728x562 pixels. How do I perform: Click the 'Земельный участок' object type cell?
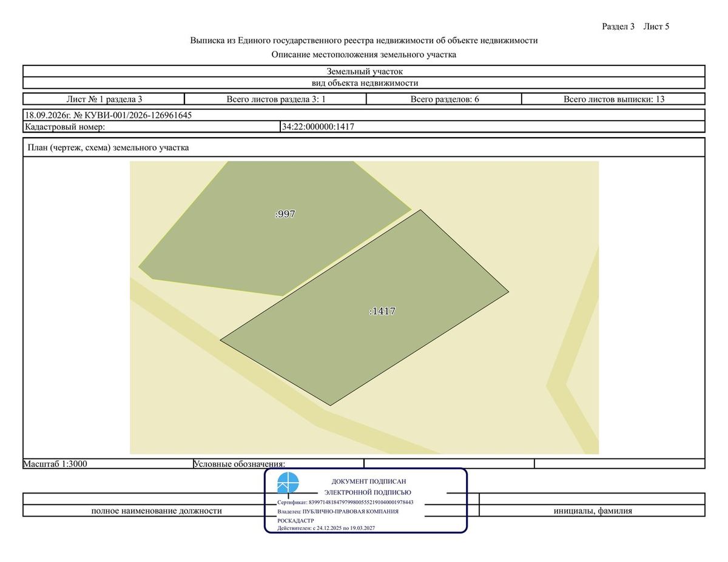364,71
